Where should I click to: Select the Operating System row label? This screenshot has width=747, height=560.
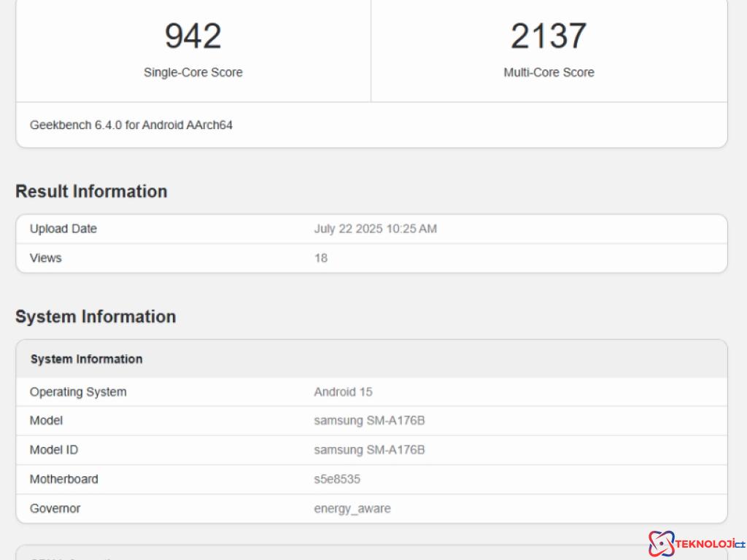[78, 392]
